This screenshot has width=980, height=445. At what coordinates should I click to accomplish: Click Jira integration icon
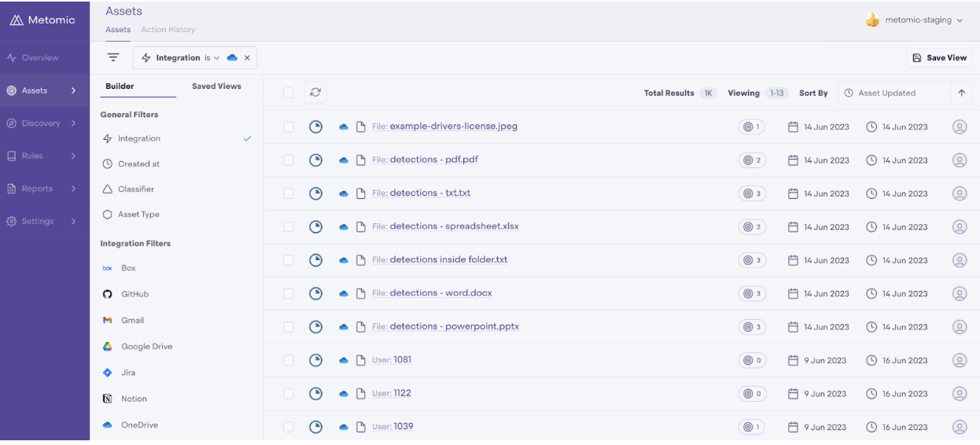click(108, 373)
